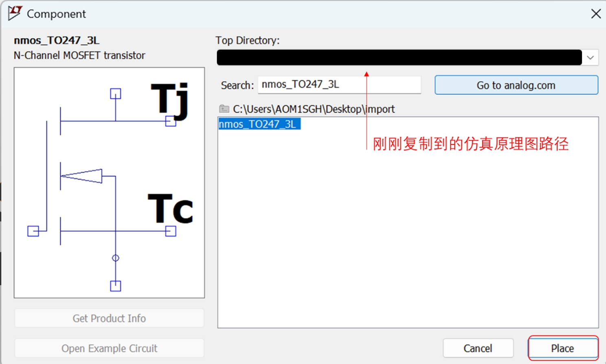Click the Tj pin square in preview
606x364 pixels.
(171, 121)
